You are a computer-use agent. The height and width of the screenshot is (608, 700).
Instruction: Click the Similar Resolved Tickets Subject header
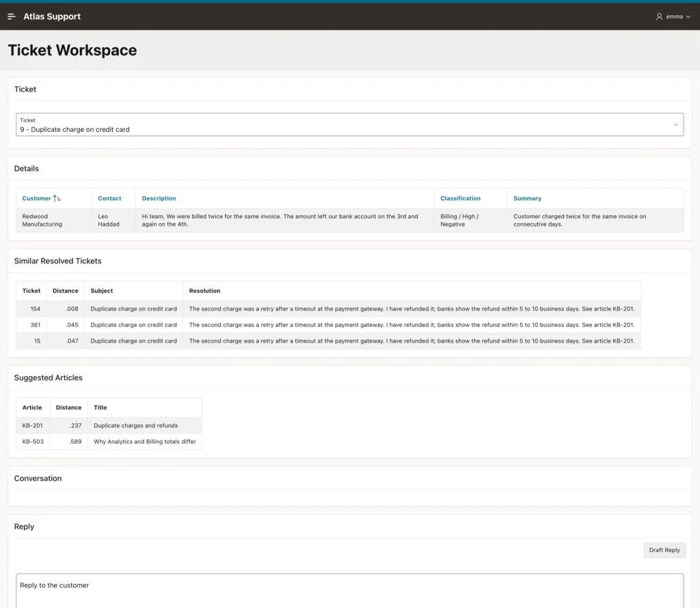point(102,291)
